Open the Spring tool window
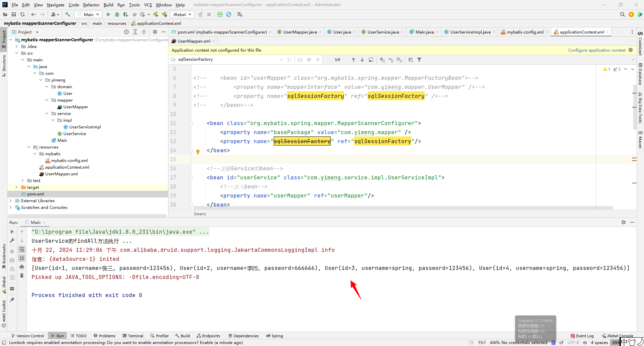Viewport: 644px width, 346px height. point(274,336)
